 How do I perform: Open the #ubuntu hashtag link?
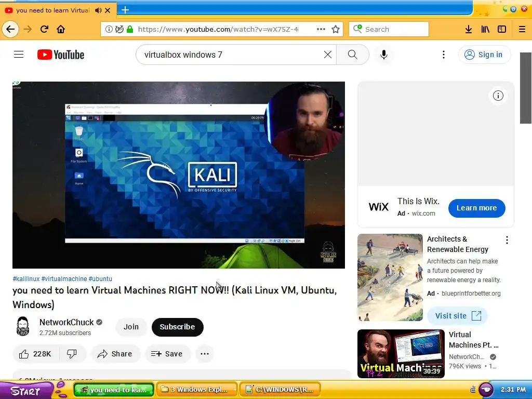click(100, 279)
